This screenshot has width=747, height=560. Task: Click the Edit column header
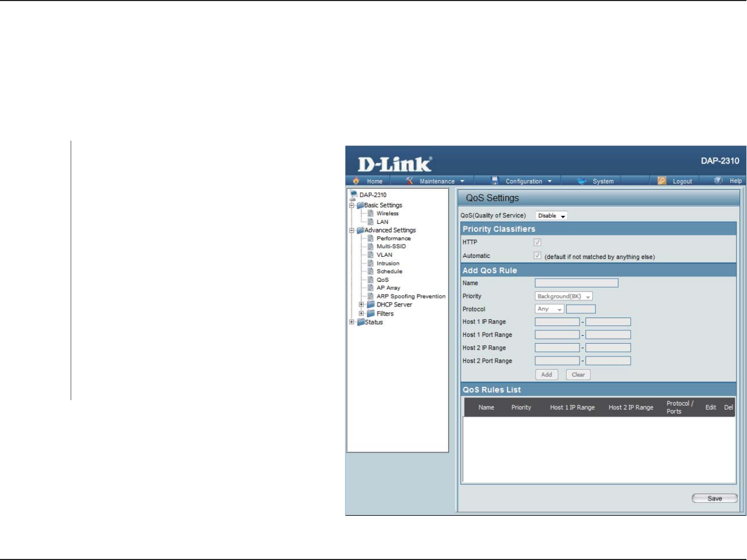711,408
